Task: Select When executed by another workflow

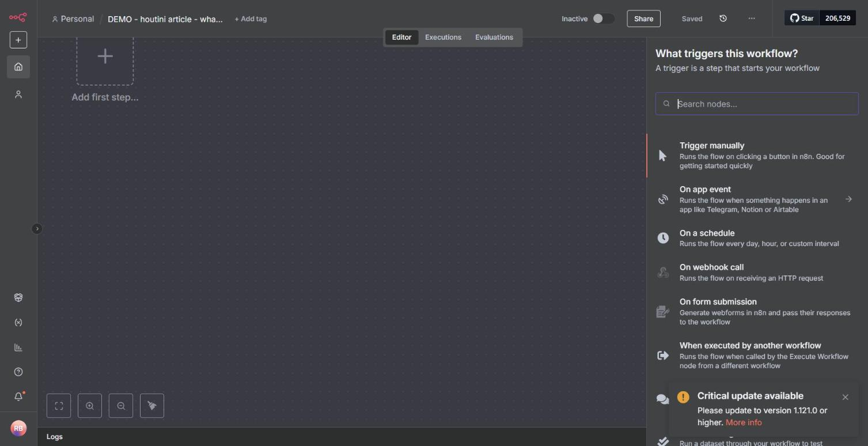Action: click(757, 356)
